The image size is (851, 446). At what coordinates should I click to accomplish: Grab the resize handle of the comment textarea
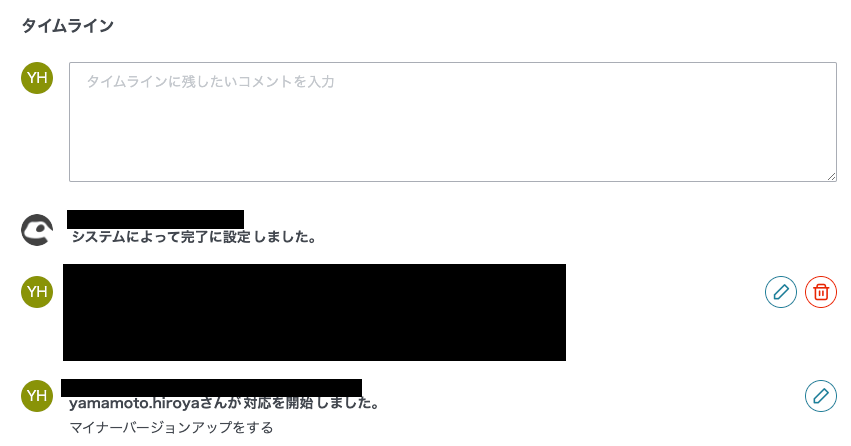click(x=831, y=176)
